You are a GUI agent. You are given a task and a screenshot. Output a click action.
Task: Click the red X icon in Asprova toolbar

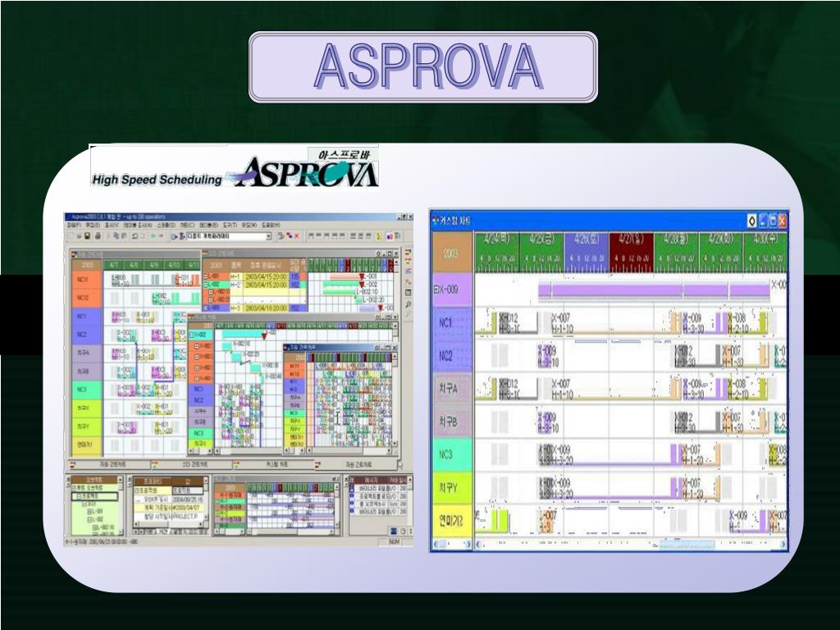[x=297, y=235]
